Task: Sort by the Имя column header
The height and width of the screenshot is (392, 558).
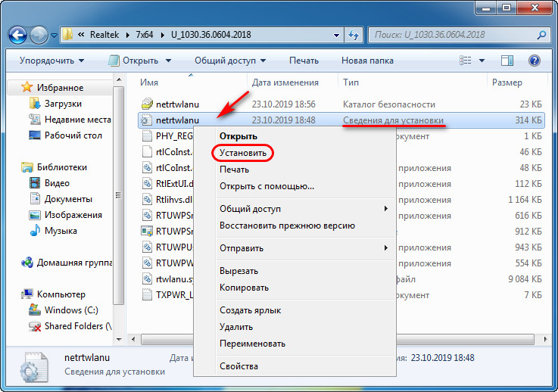Action: pyautogui.click(x=149, y=82)
